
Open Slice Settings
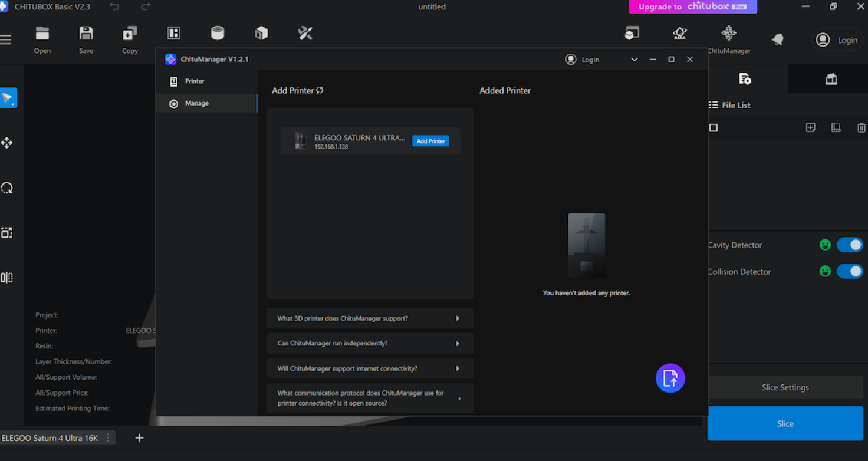tap(785, 387)
